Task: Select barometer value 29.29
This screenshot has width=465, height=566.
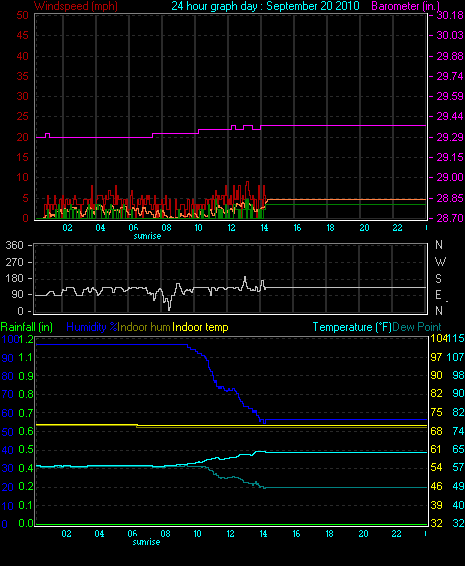Action: coord(450,137)
